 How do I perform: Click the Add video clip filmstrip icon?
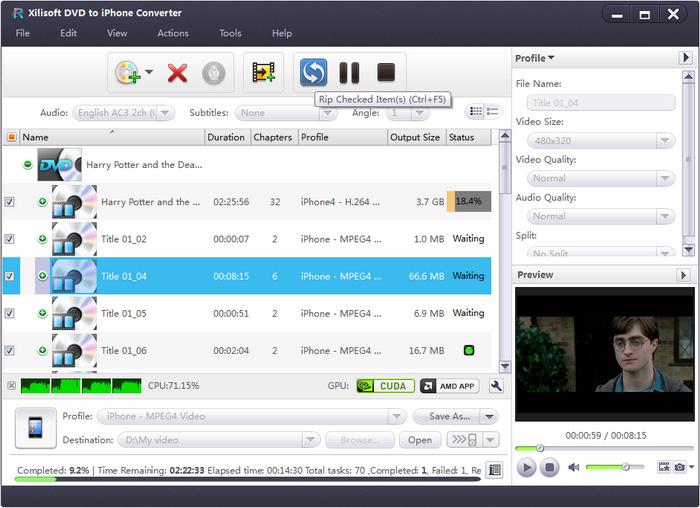click(x=263, y=72)
